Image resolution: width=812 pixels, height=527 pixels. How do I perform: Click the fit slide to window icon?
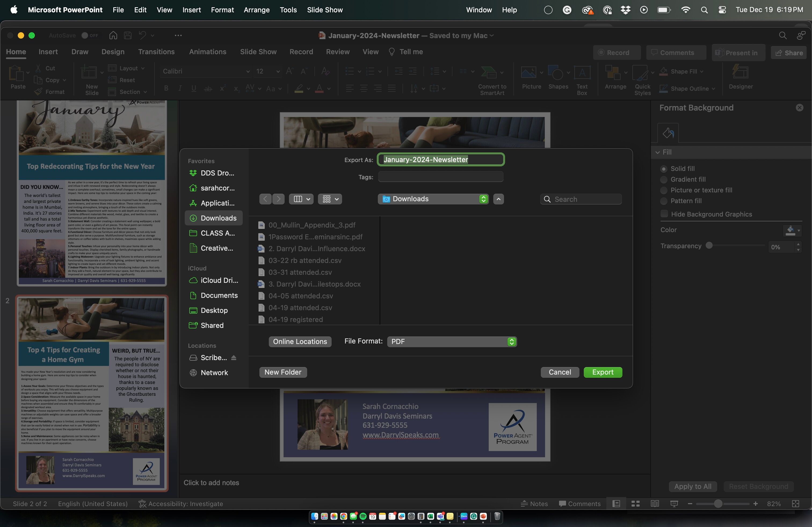(x=795, y=503)
